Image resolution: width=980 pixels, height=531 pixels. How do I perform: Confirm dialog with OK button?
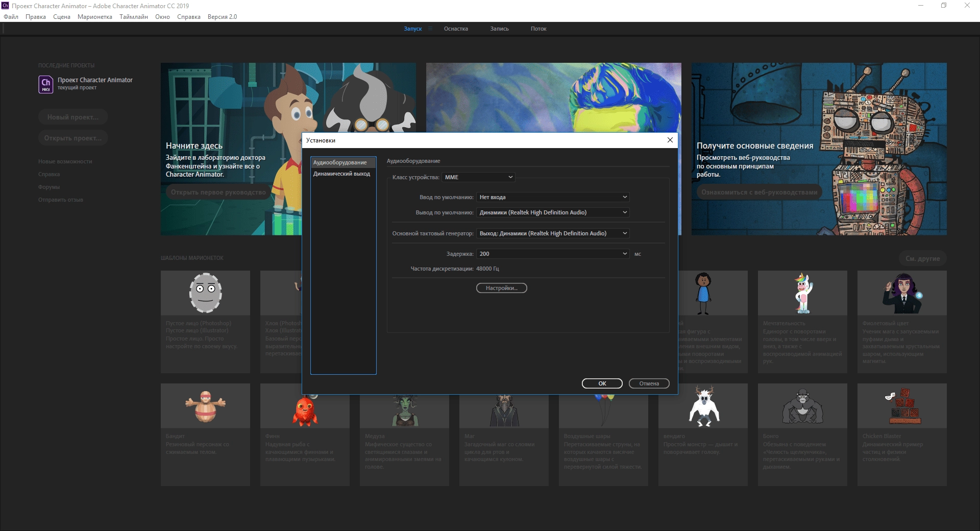tap(602, 383)
